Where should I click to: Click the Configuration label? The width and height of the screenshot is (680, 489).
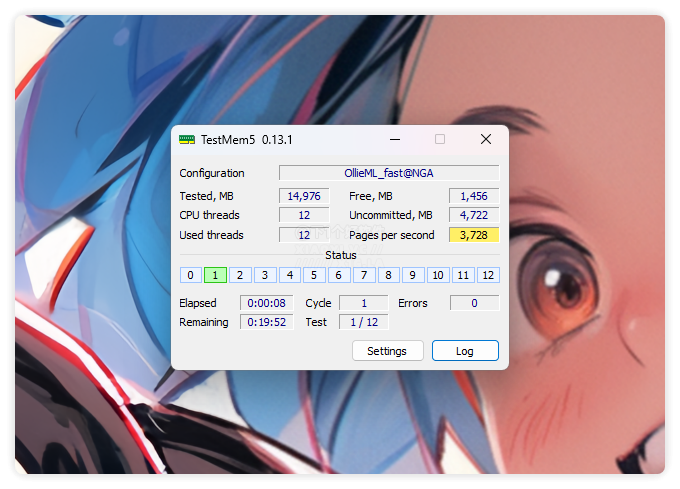point(212,173)
